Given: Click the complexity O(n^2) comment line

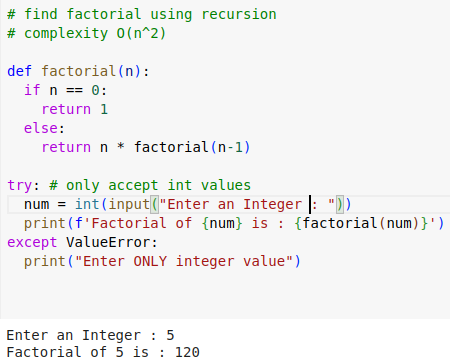Looking at the screenshot, I should click(x=86, y=34).
